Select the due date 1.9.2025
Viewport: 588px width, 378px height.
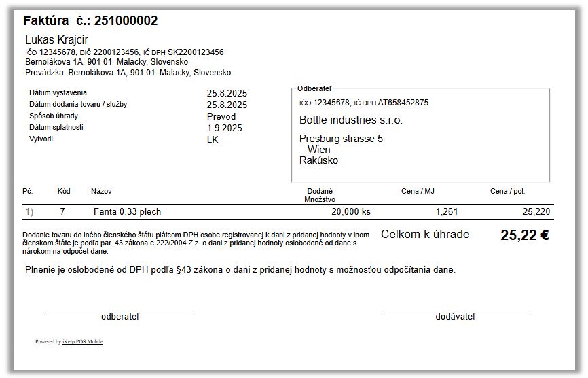click(x=224, y=128)
